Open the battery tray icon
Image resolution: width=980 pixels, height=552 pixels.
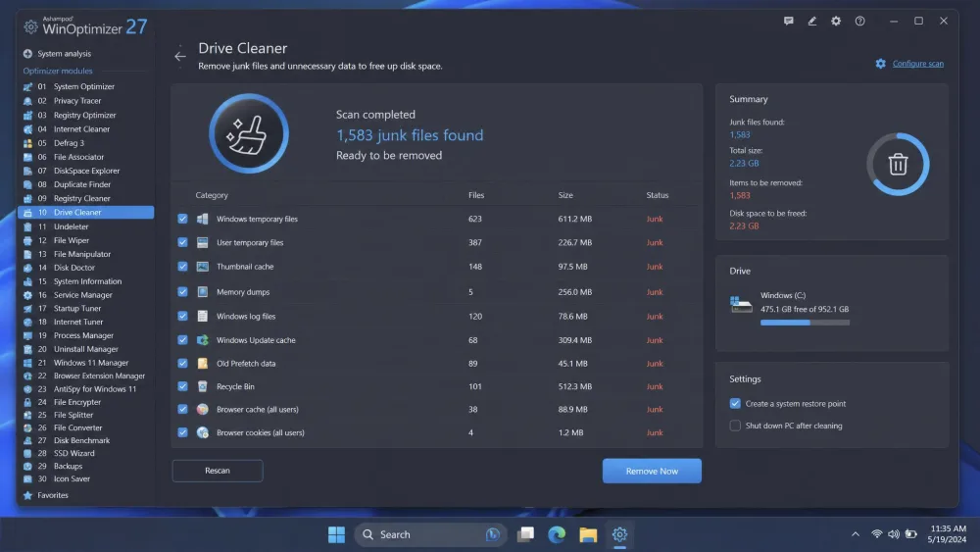pos(911,534)
